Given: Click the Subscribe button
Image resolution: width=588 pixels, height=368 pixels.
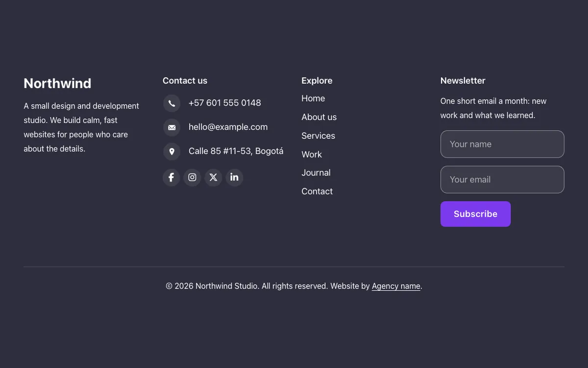Looking at the screenshot, I should 475,214.
